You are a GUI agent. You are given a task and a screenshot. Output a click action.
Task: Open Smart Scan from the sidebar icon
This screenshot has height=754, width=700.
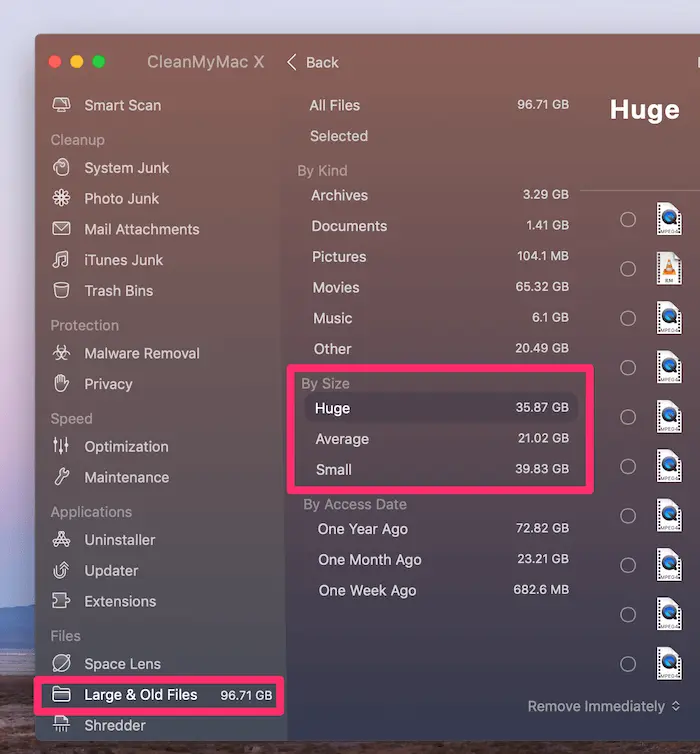(x=62, y=105)
